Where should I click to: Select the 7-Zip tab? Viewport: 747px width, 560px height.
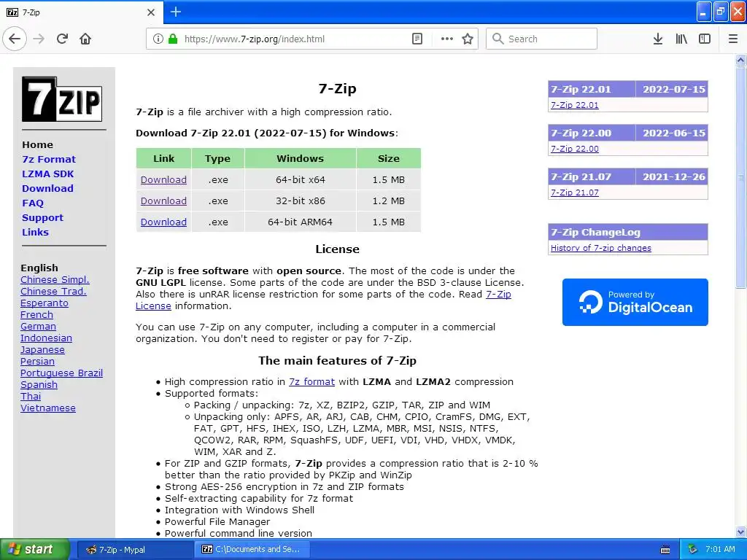82,12
